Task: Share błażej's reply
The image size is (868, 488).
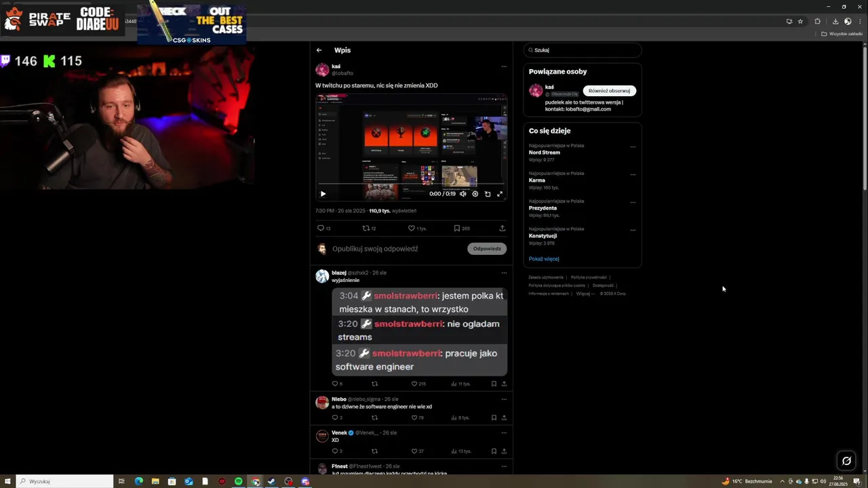Action: click(504, 384)
